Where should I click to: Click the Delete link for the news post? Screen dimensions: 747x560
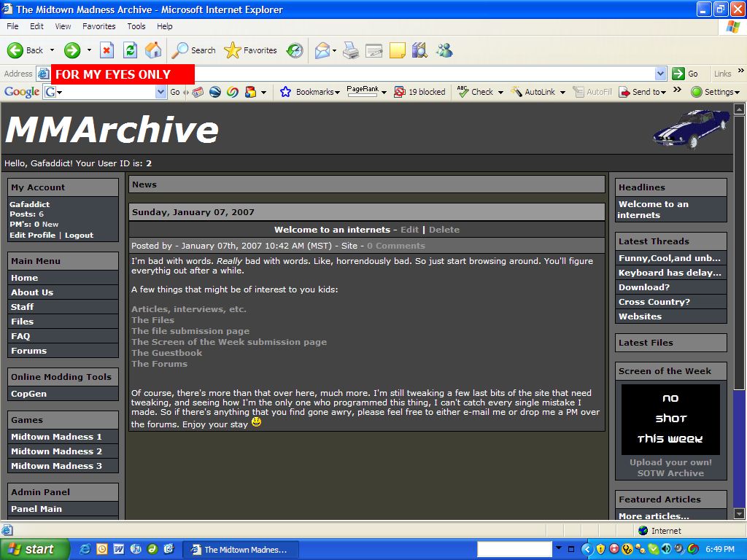[444, 230]
